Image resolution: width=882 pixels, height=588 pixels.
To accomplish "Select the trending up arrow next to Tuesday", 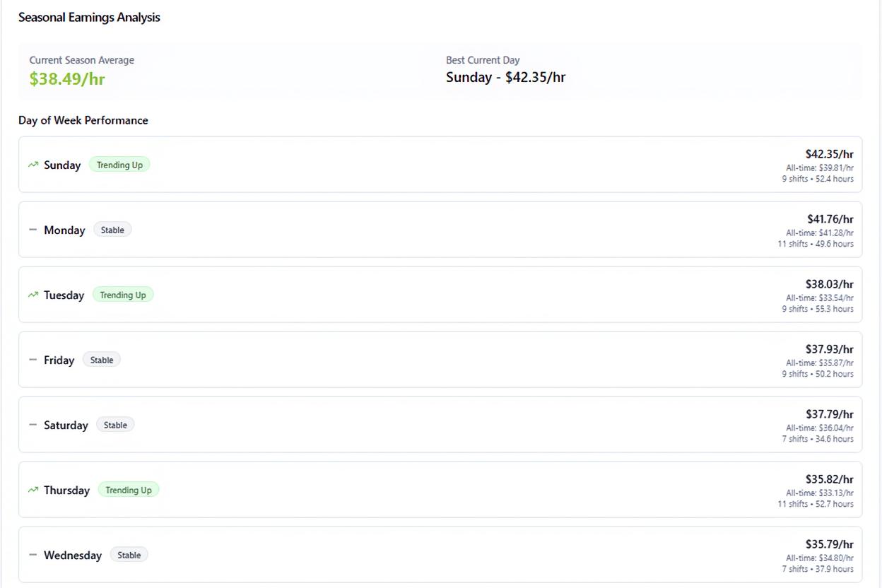I will pos(32,294).
